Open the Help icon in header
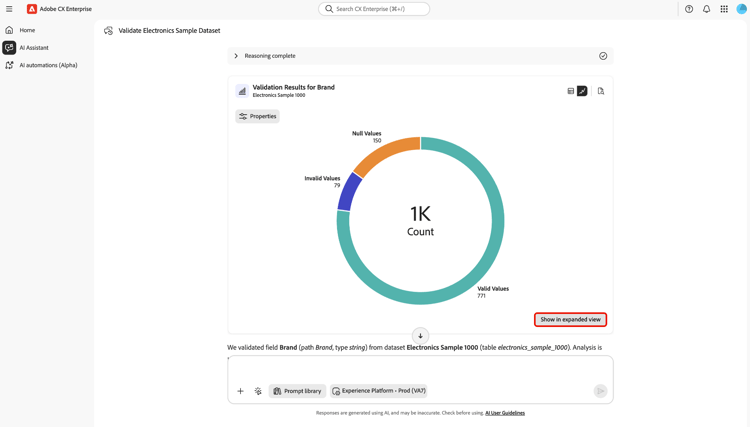 [689, 9]
